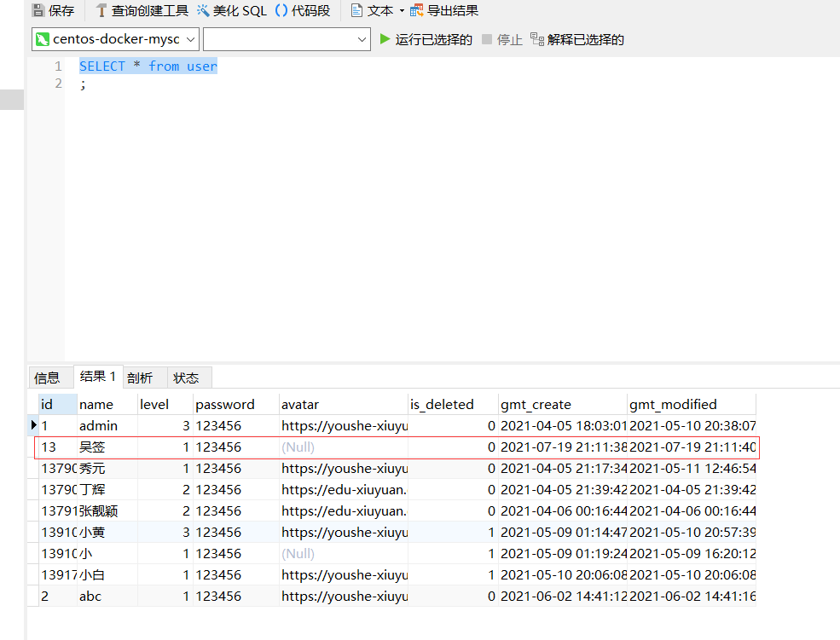Click the Save disk icon
Image resolution: width=840 pixels, height=640 pixels.
click(38, 10)
